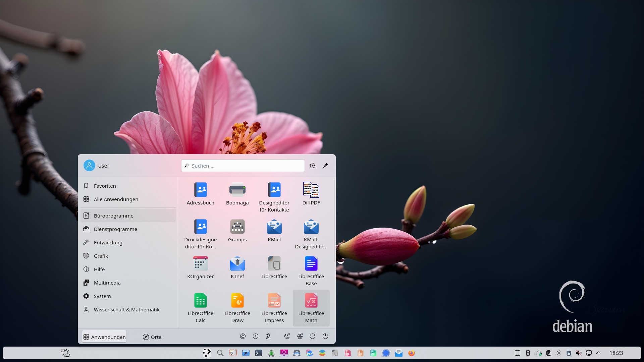Open LibreOffice Draw

237,308
